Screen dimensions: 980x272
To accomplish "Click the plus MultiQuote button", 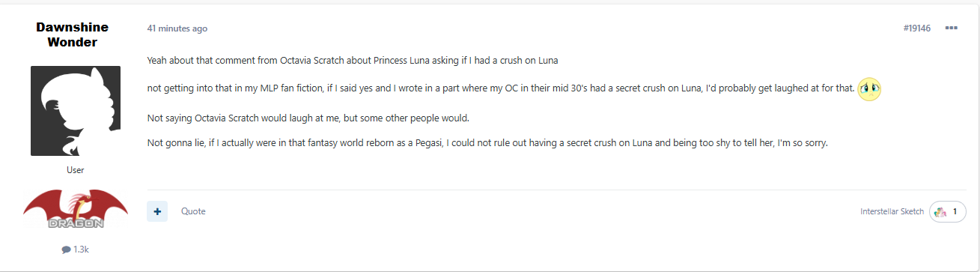I will tap(157, 211).
